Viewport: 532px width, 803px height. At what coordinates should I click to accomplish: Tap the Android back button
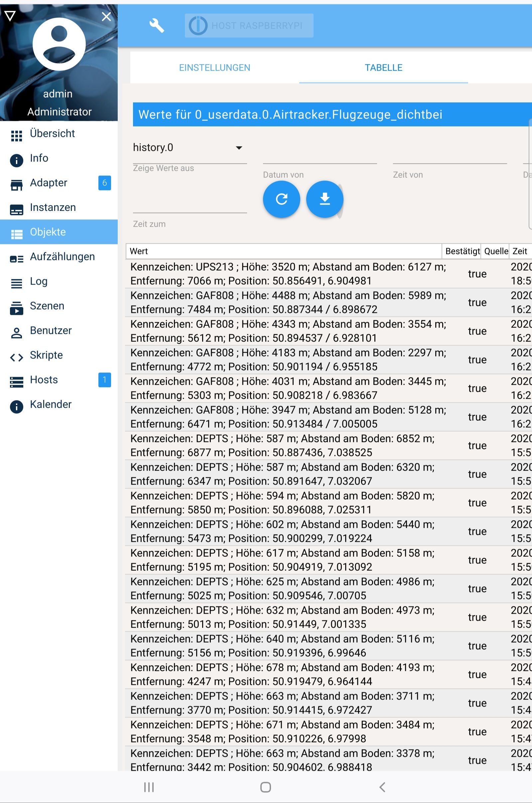pyautogui.click(x=382, y=787)
